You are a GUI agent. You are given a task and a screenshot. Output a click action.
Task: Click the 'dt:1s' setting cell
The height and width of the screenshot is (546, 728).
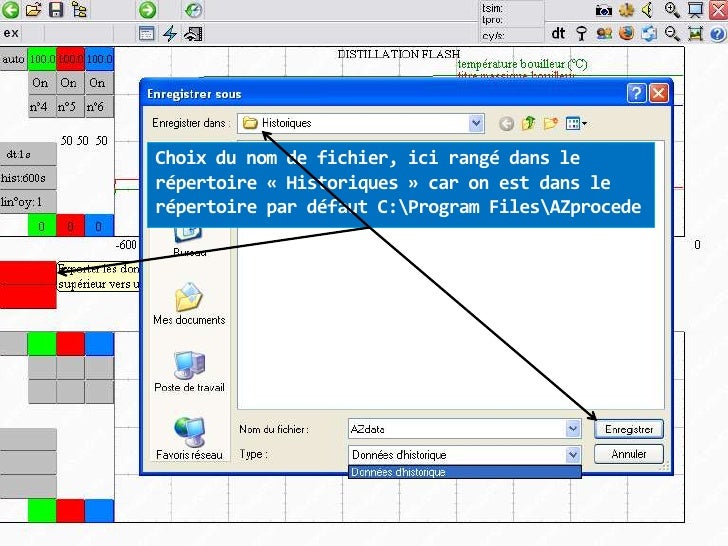point(28,154)
